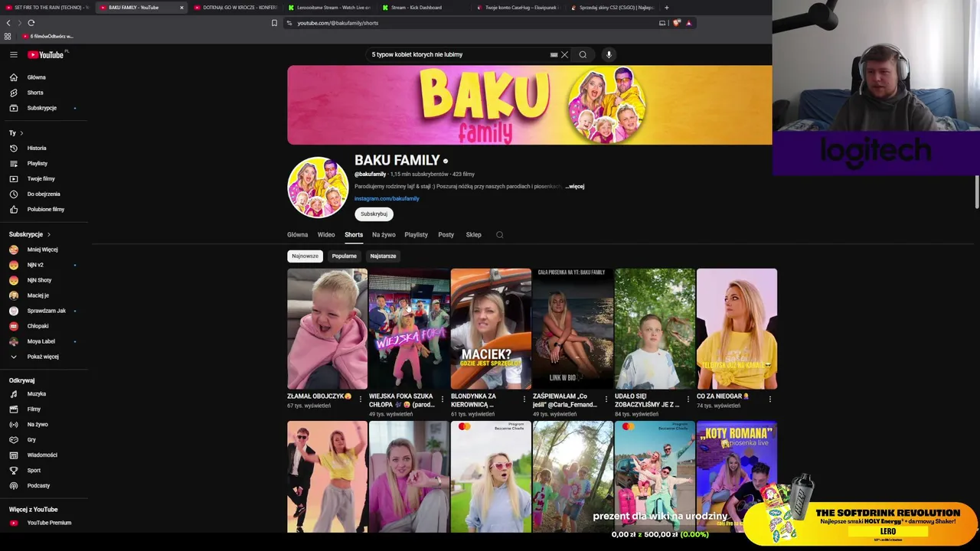Switch to the channel Główna tab
The height and width of the screenshot is (551, 980).
tap(298, 235)
